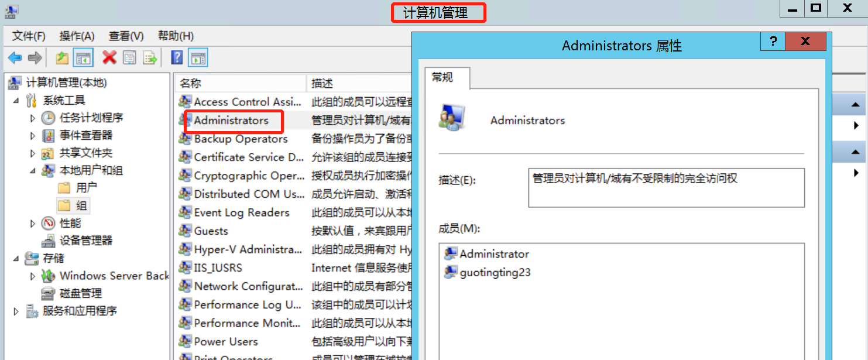Open 事件查看器 in the tree
Image resolution: width=868 pixels, height=360 pixels.
(x=85, y=135)
